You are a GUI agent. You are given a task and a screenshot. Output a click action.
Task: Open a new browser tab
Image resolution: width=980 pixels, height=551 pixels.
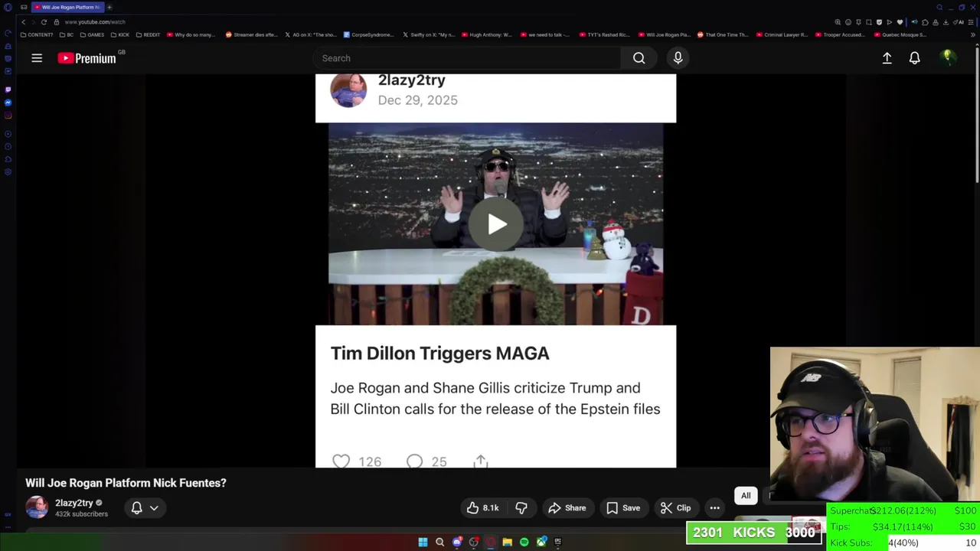coord(109,7)
